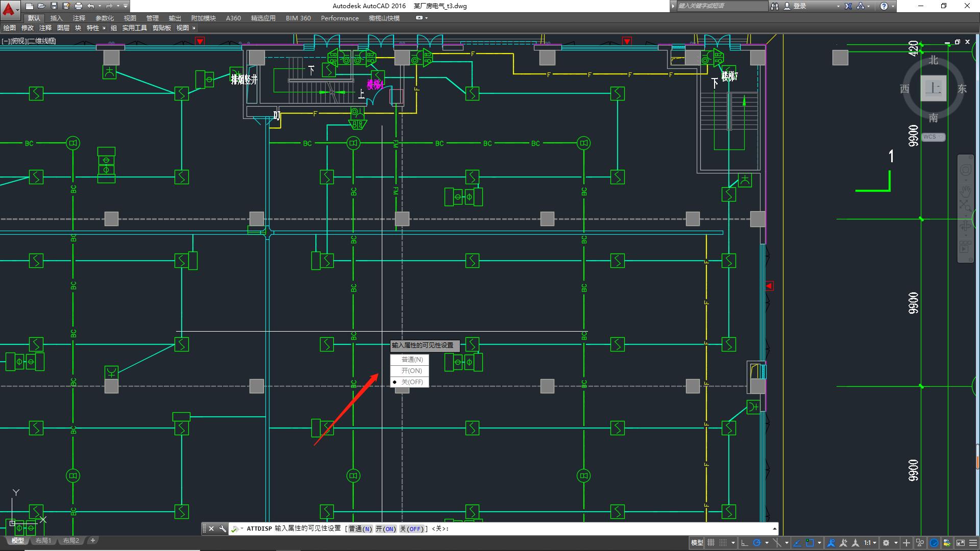Choose 开(ON) option in command line

[x=385, y=529]
